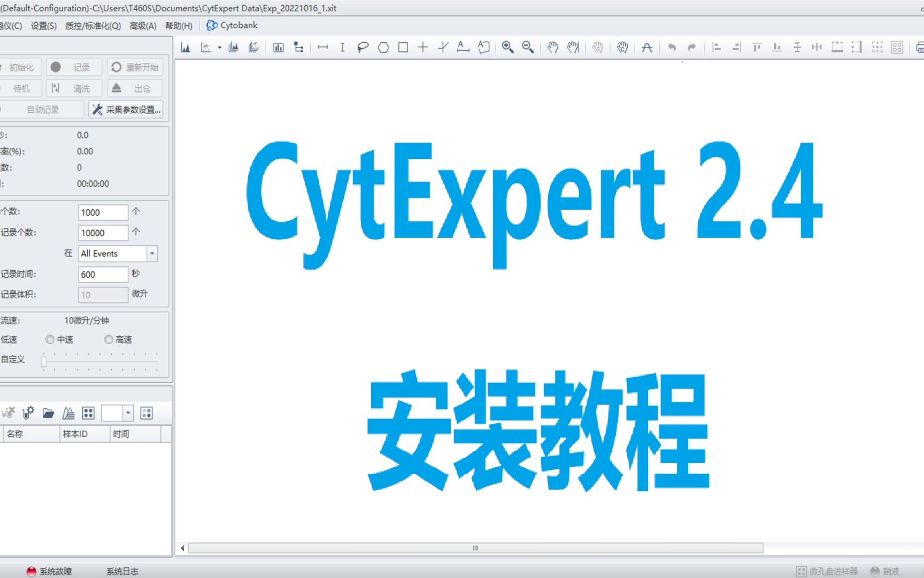Viewport: 924px width, 578px height.
Task: Expand the plot type dropdown arrow on toolbar
Action: (219, 47)
